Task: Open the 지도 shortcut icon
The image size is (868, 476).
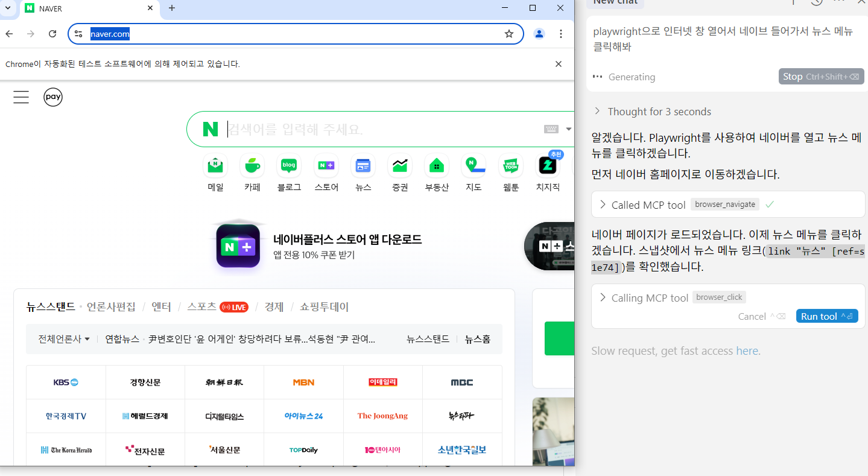Action: point(474,165)
